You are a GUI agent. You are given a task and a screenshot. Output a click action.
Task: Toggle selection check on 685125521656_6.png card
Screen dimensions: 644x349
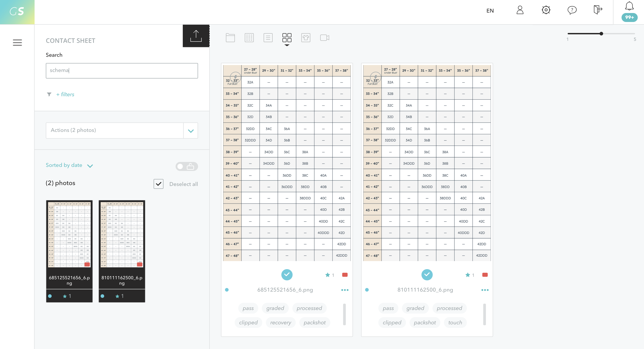287,275
